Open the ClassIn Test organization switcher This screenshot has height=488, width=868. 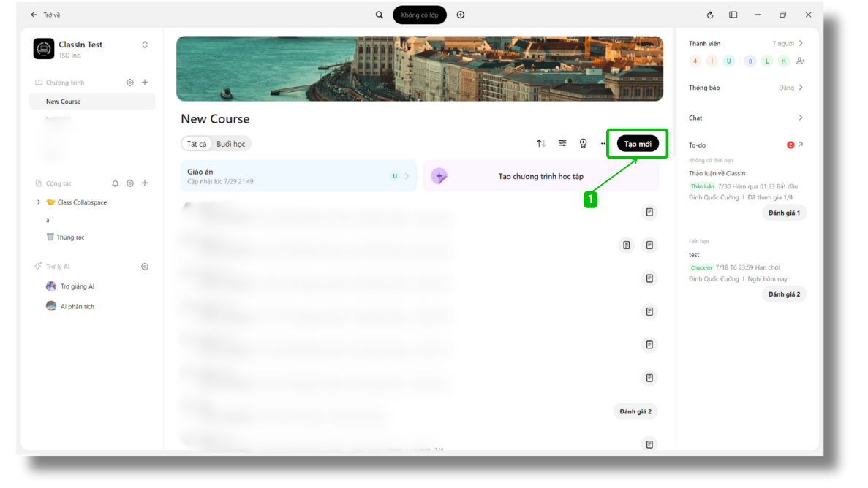(145, 45)
